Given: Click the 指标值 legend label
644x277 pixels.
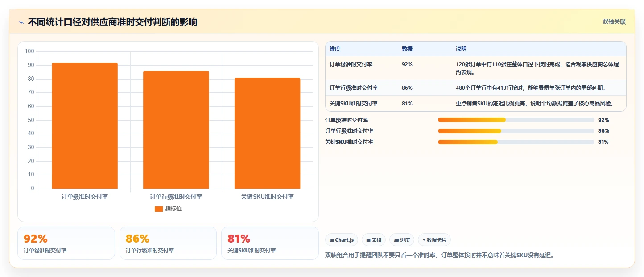Looking at the screenshot, I should click(173, 209).
